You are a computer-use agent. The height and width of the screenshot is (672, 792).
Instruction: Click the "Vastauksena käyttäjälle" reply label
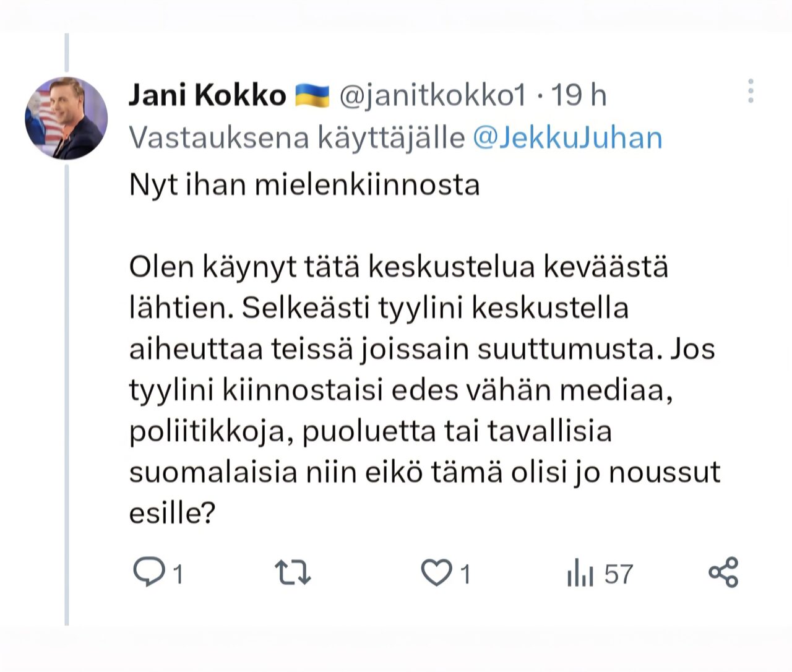point(297,137)
